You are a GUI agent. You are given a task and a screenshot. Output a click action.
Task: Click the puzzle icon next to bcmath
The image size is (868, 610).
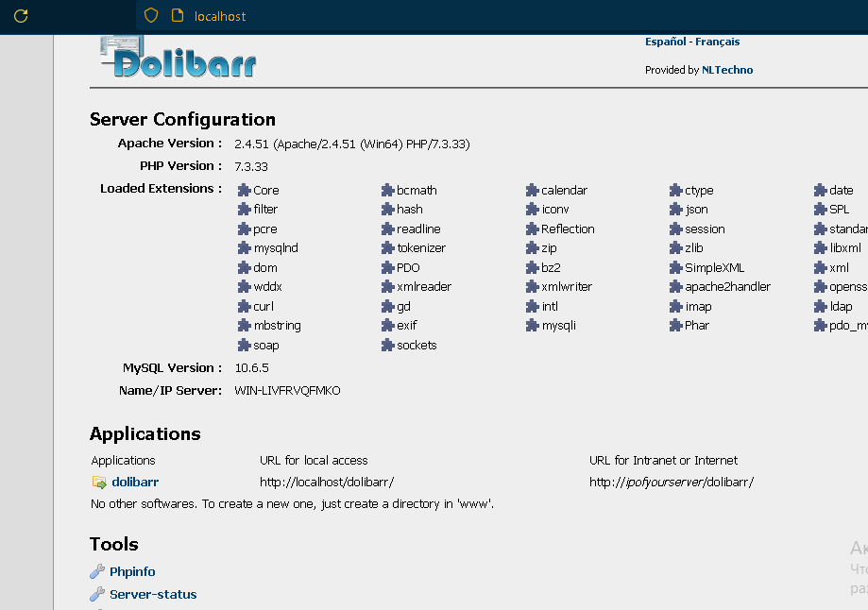[x=387, y=191]
